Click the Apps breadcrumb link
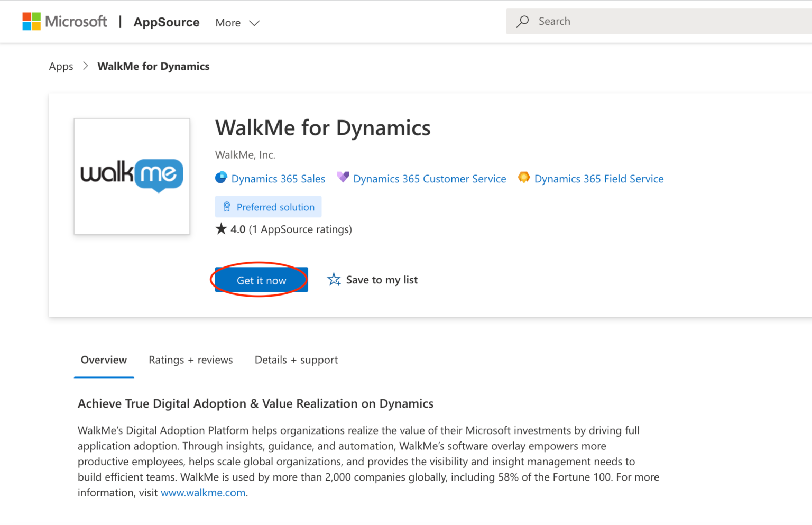Screen dimensions: 812x525 61,66
